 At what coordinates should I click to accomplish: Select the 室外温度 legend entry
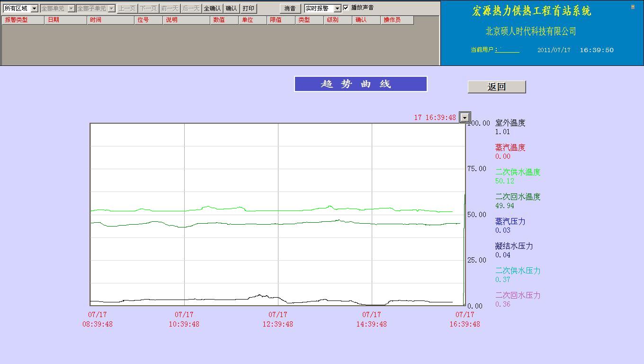510,123
